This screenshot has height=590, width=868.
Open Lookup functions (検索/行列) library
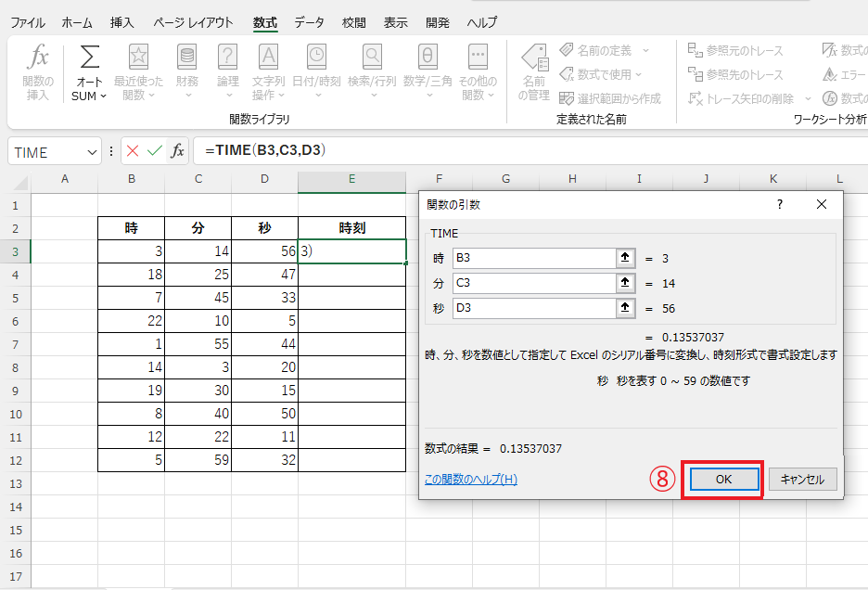pos(372,72)
